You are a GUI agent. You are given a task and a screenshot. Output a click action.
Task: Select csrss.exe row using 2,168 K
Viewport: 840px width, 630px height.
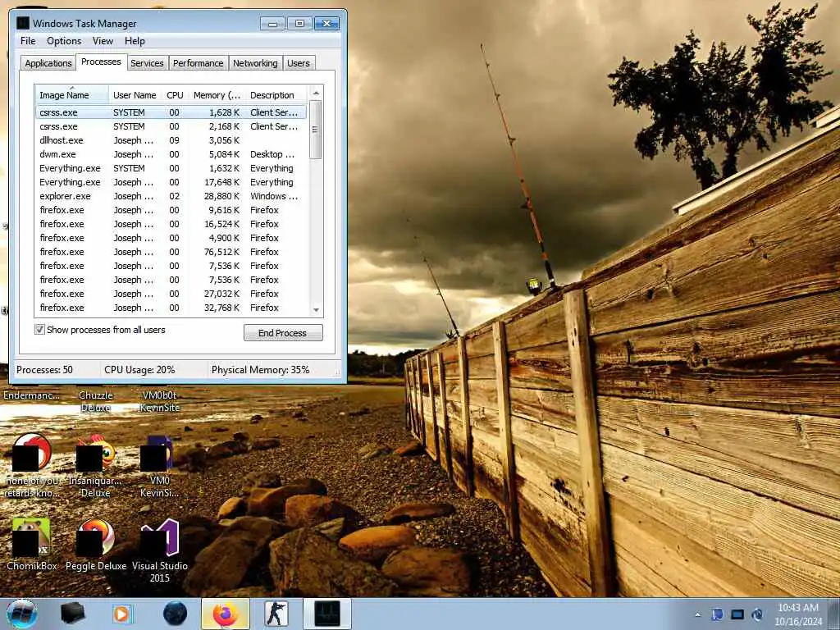pyautogui.click(x=171, y=126)
